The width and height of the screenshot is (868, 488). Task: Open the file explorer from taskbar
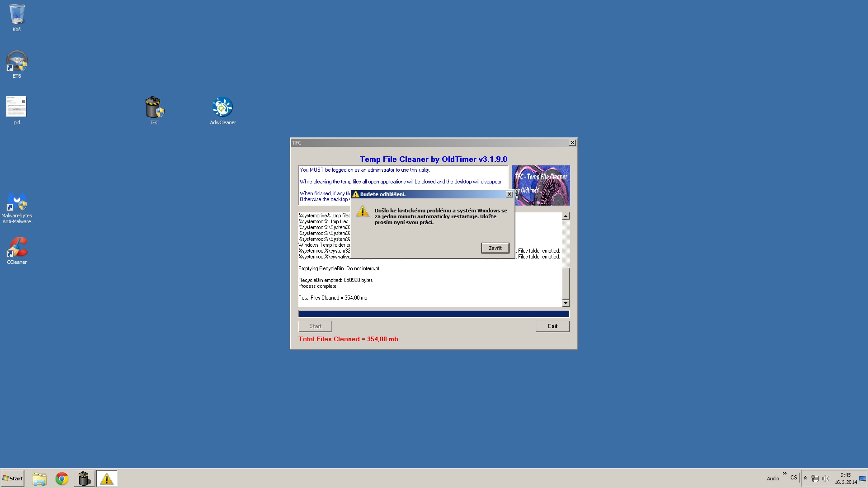(x=39, y=479)
